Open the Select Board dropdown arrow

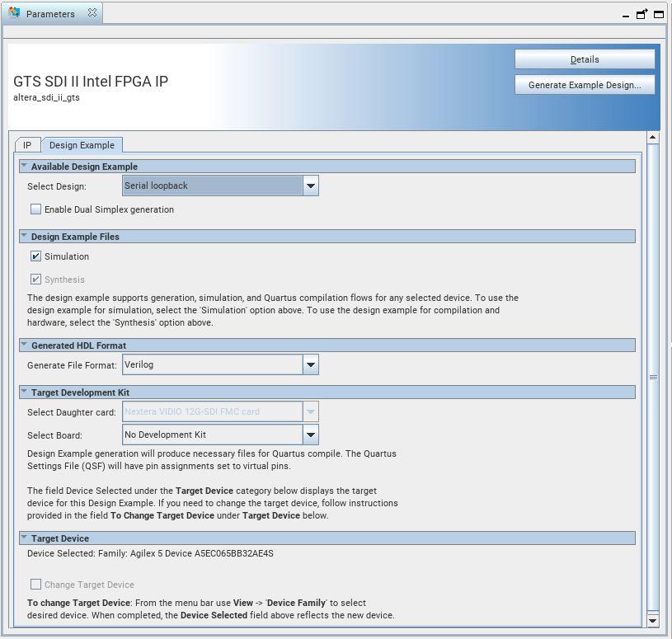pyautogui.click(x=311, y=435)
